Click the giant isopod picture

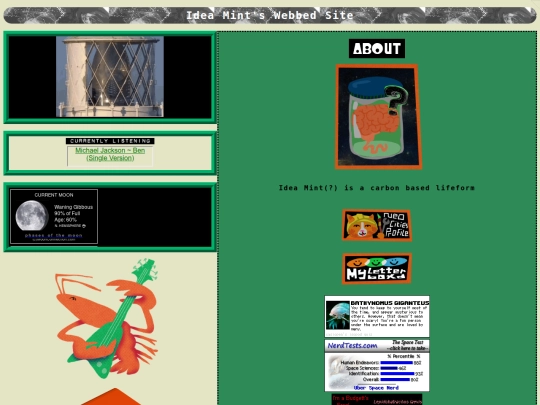click(338, 315)
